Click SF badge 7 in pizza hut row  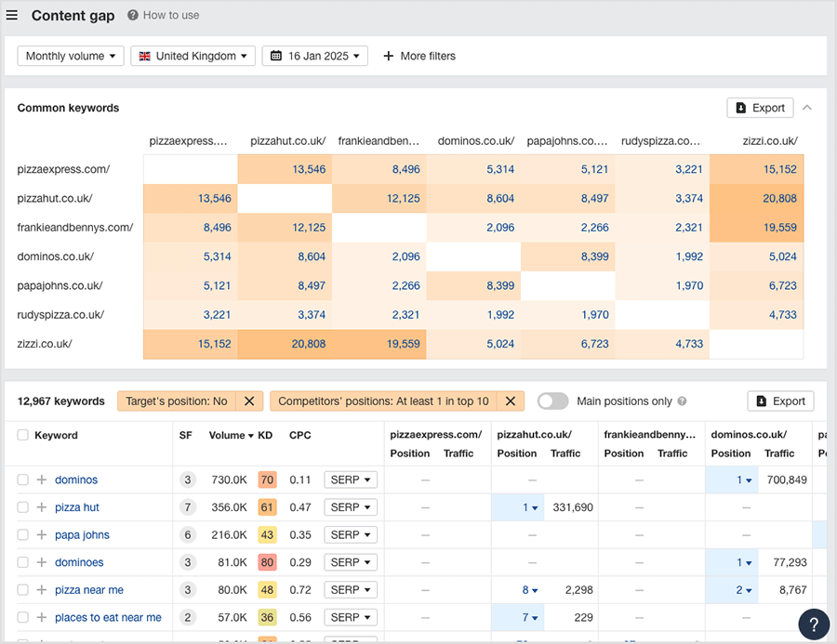pyautogui.click(x=187, y=507)
